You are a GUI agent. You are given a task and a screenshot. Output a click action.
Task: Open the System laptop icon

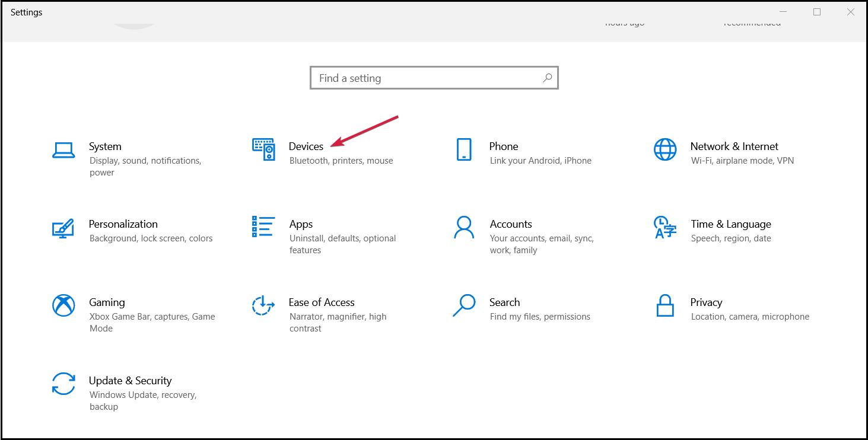coord(63,151)
